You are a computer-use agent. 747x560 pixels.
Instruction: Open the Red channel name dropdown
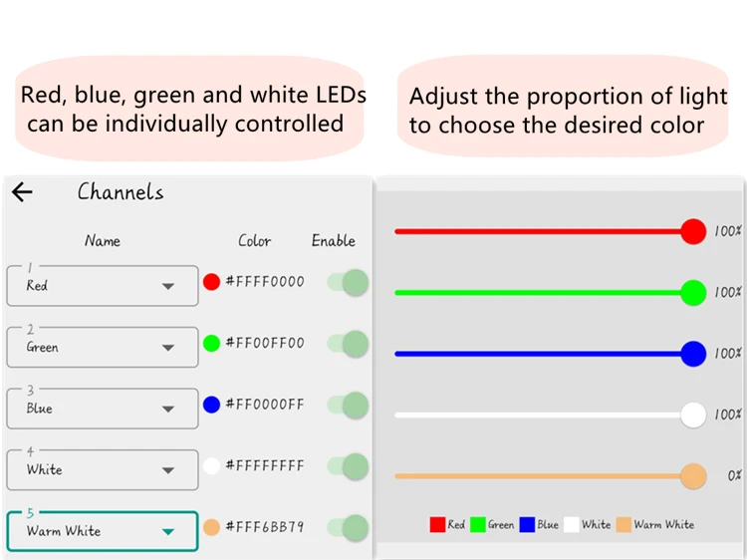coord(167,287)
